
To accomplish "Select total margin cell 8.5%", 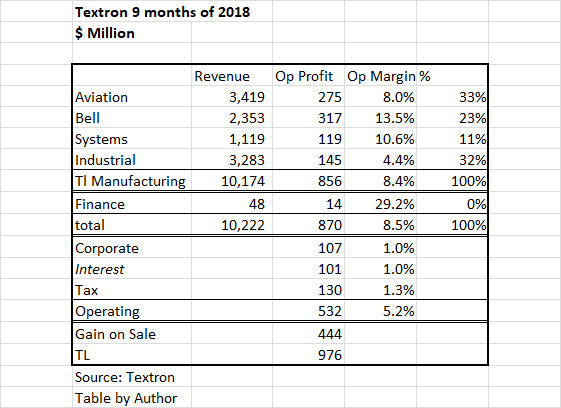I will 381,225.
